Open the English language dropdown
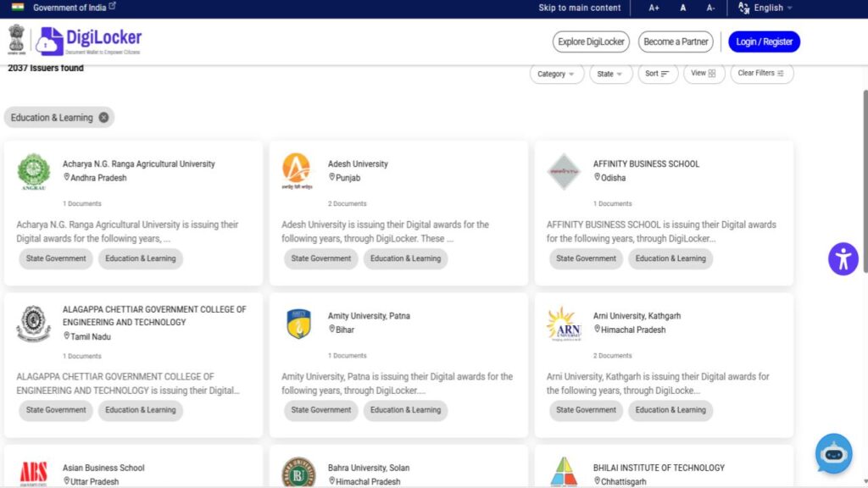This screenshot has width=868, height=488. tap(765, 8)
